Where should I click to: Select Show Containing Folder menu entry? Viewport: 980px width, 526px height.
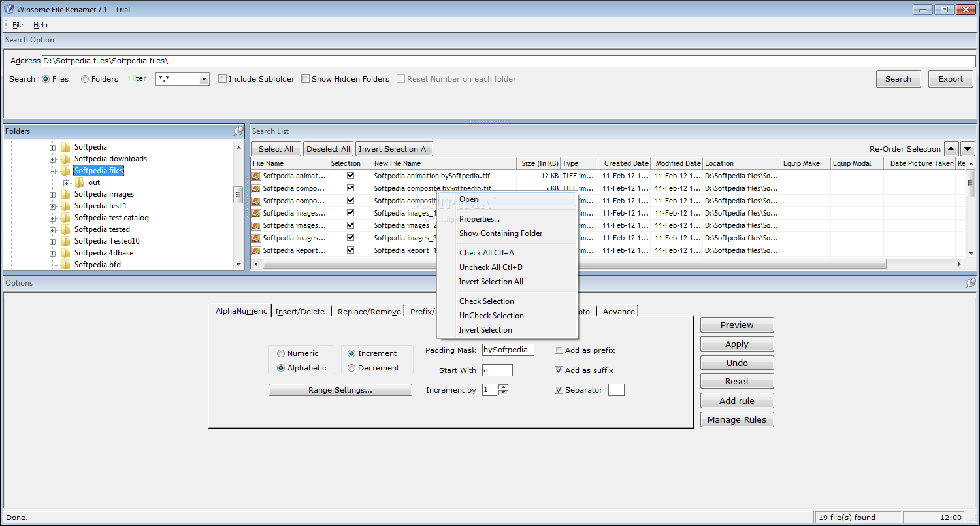pos(507,233)
